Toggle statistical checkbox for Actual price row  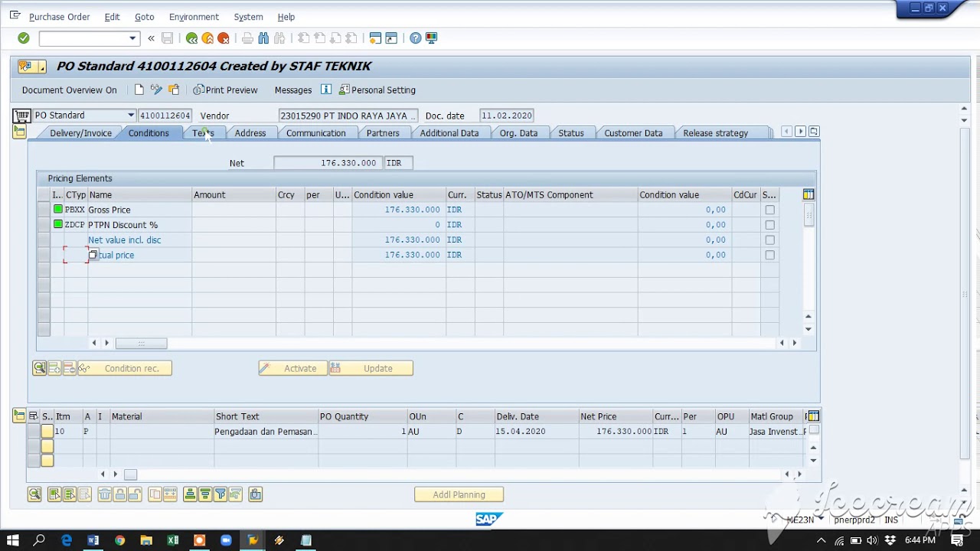click(x=769, y=255)
